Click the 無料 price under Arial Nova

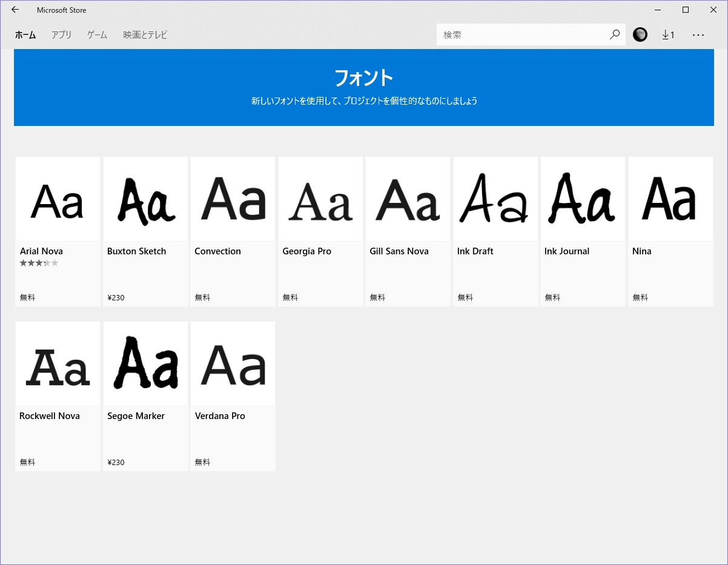pyautogui.click(x=28, y=297)
